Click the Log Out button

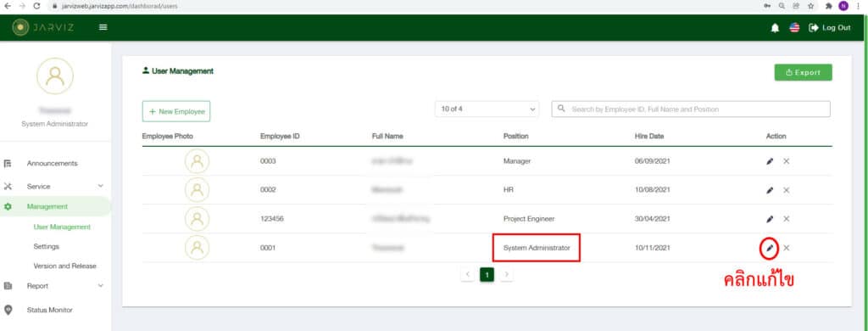pos(830,28)
